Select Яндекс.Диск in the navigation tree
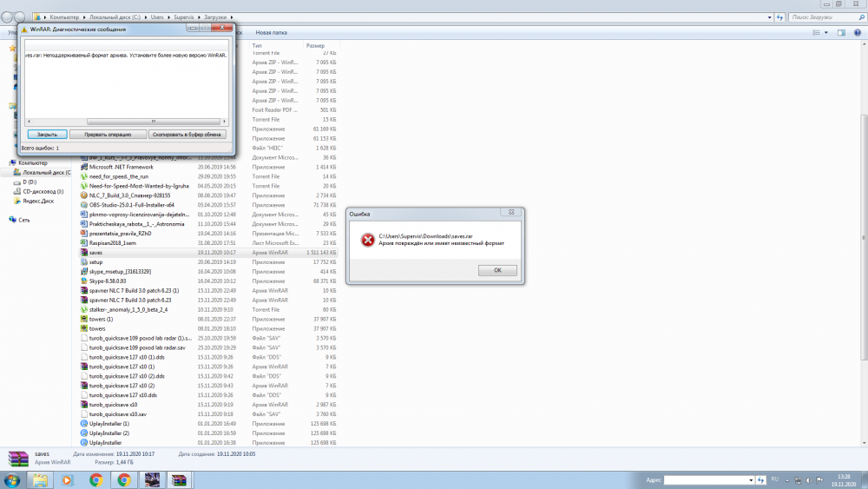The image size is (868, 489). 38,201
